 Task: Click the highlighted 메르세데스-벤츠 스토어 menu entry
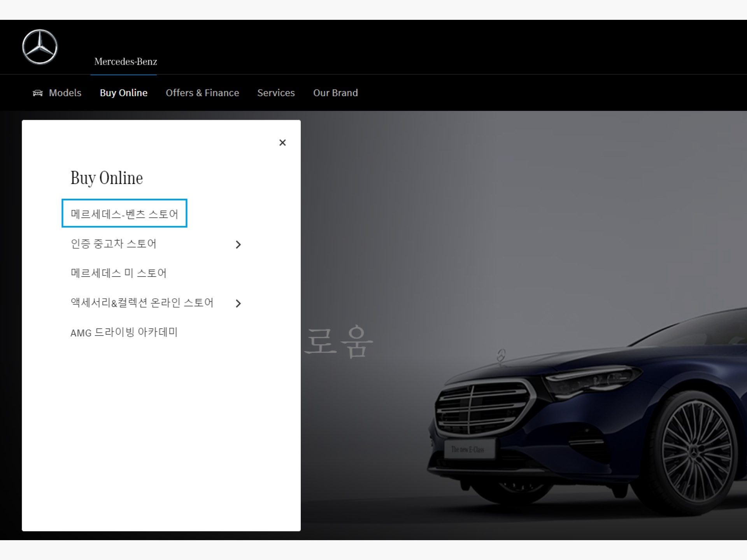tap(124, 213)
